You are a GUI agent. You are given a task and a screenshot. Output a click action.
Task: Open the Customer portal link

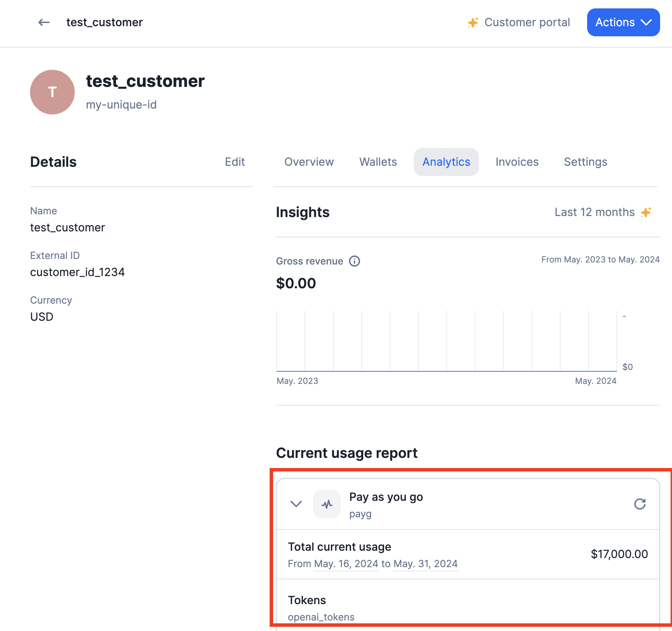[527, 22]
